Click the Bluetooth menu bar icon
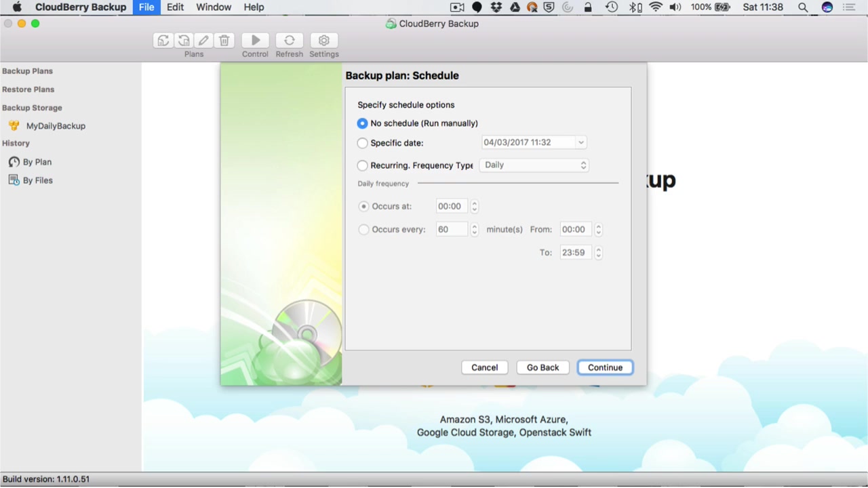The width and height of the screenshot is (868, 488). pyautogui.click(x=635, y=7)
